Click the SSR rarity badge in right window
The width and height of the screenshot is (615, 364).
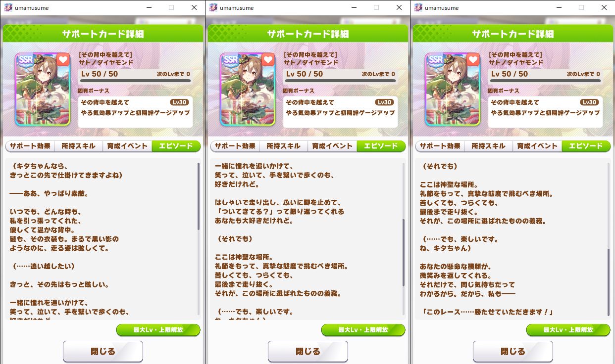(x=436, y=59)
